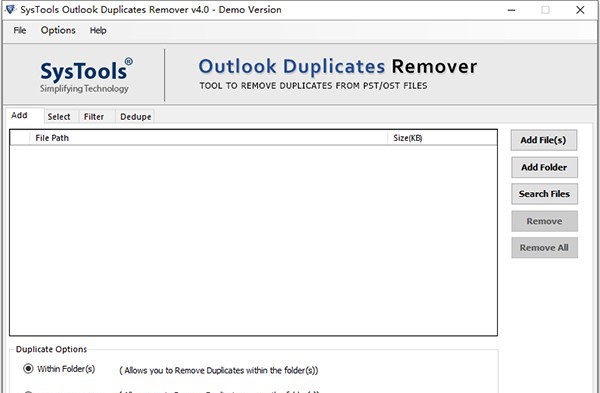Click 'Allows you to Remove Duplicates within the folder(s)' text
The image size is (600, 393).
pyautogui.click(x=218, y=370)
